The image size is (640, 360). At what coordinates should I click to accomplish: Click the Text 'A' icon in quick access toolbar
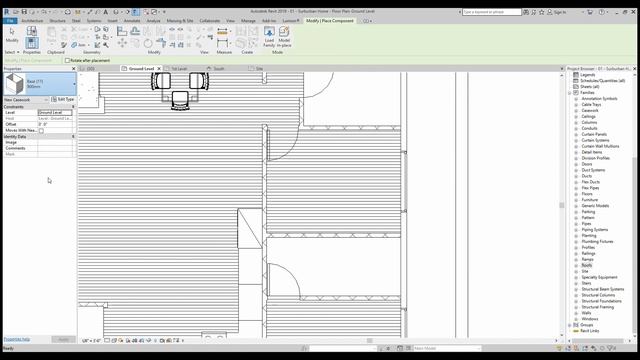(x=105, y=12)
